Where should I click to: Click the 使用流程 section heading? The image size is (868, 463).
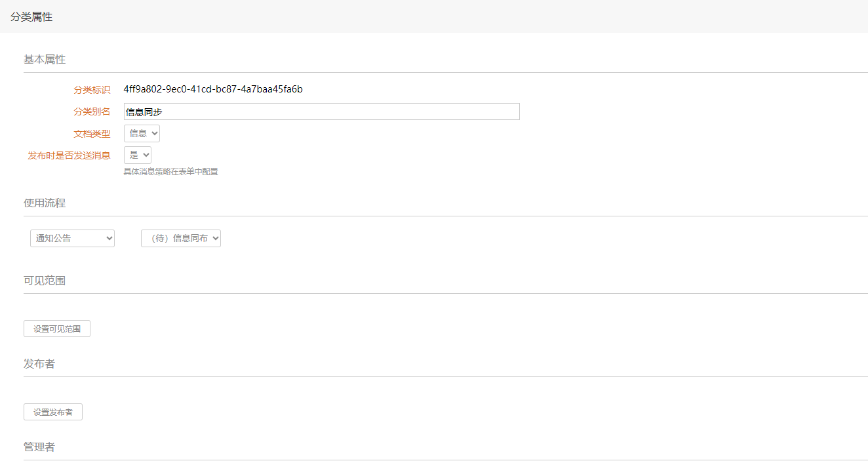(45, 203)
